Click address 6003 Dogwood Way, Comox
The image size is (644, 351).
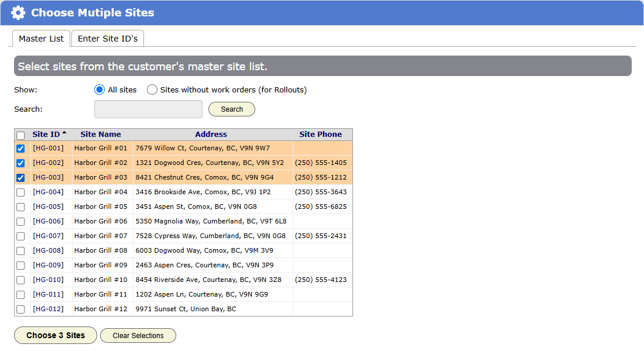tap(204, 250)
